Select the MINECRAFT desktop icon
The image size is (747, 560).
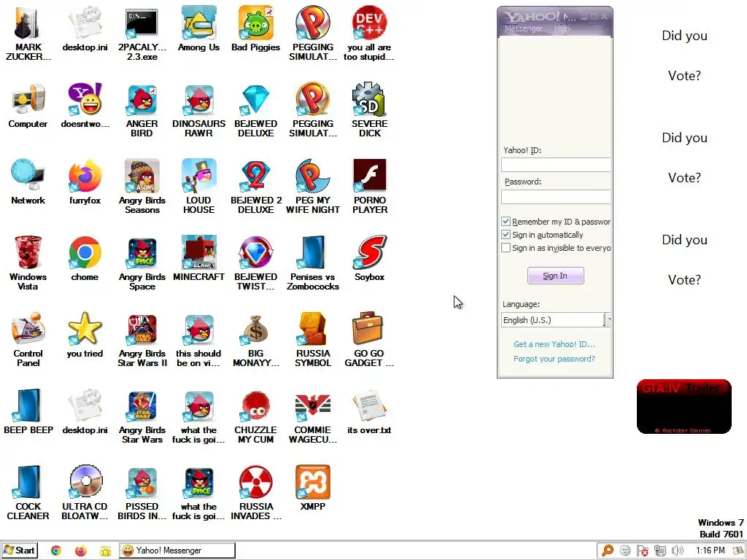click(x=198, y=259)
